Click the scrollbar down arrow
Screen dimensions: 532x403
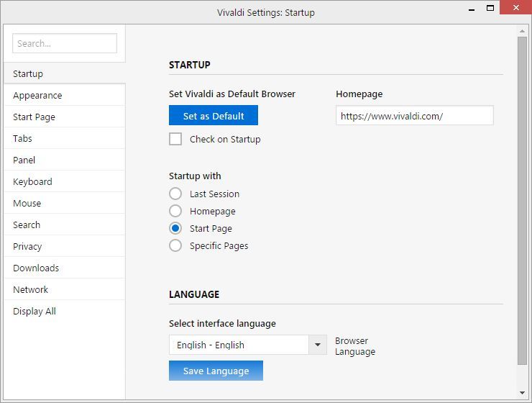(x=522, y=393)
